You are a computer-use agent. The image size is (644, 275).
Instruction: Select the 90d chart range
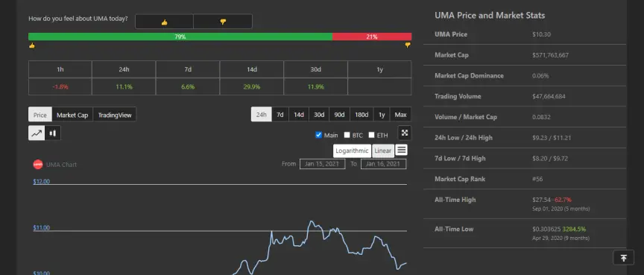[339, 115]
